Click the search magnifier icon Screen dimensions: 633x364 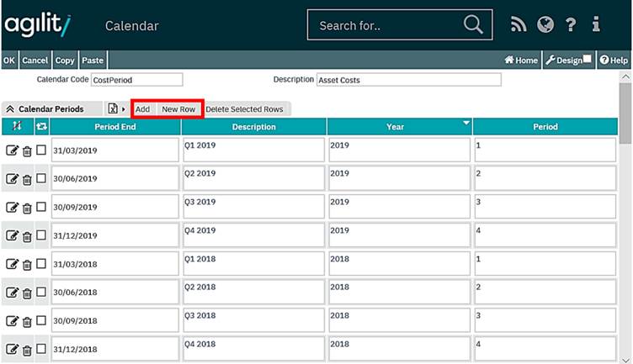pos(473,24)
